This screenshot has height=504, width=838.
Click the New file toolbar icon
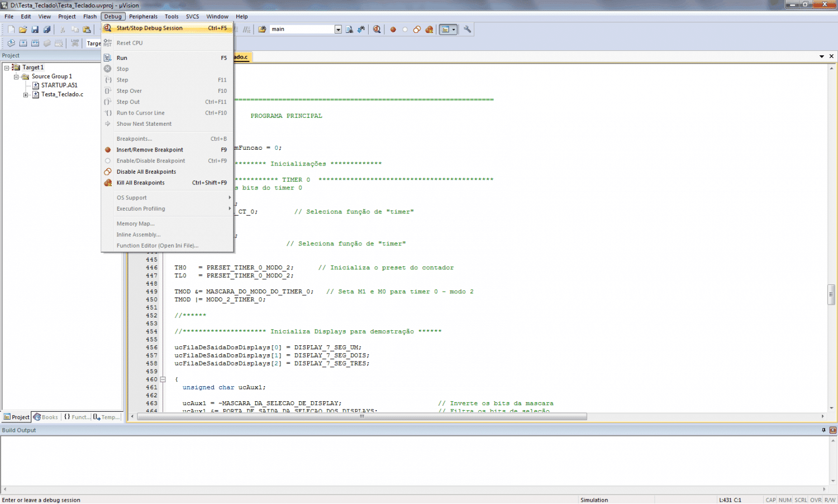point(11,30)
